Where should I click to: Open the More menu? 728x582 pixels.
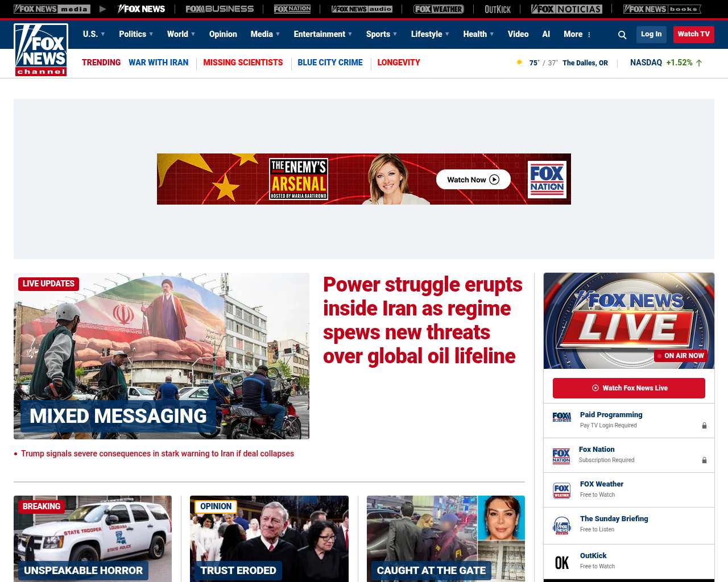tap(577, 34)
